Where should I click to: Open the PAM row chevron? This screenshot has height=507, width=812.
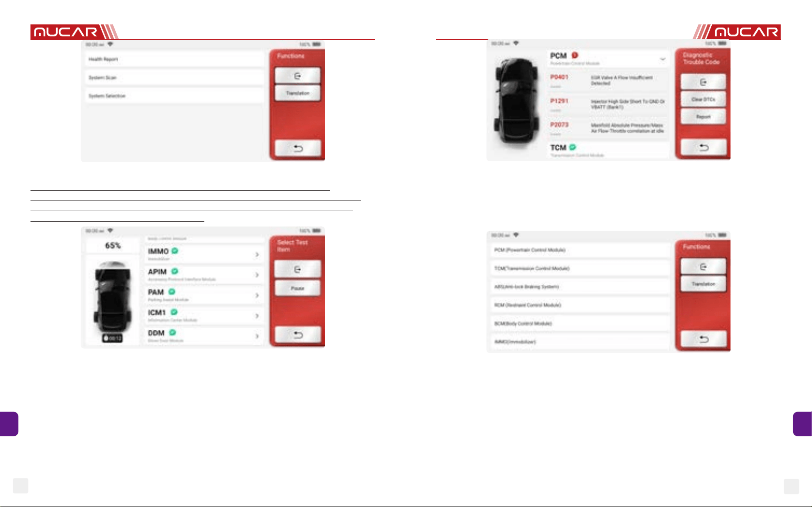click(x=257, y=295)
